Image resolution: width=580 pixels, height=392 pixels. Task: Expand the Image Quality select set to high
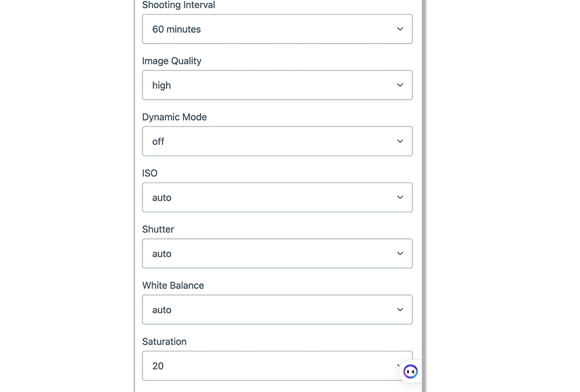[267, 85]
